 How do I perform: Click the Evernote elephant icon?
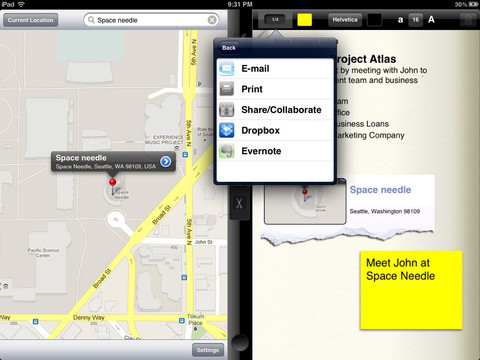[227, 151]
